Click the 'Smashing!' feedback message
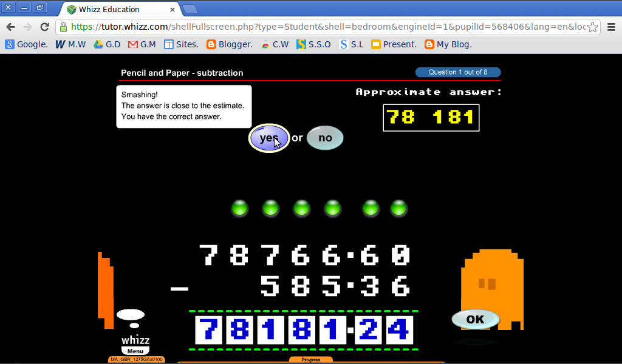622x364 pixels. 184,106
